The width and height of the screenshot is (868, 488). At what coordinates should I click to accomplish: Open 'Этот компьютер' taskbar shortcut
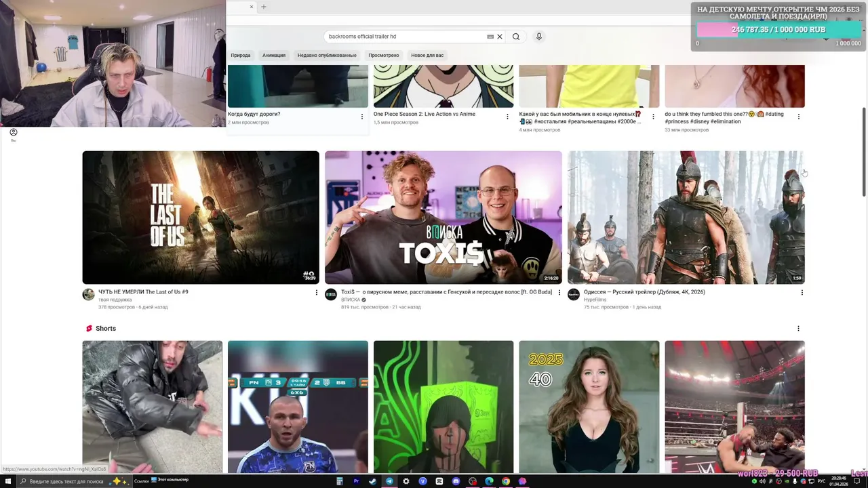tap(170, 480)
